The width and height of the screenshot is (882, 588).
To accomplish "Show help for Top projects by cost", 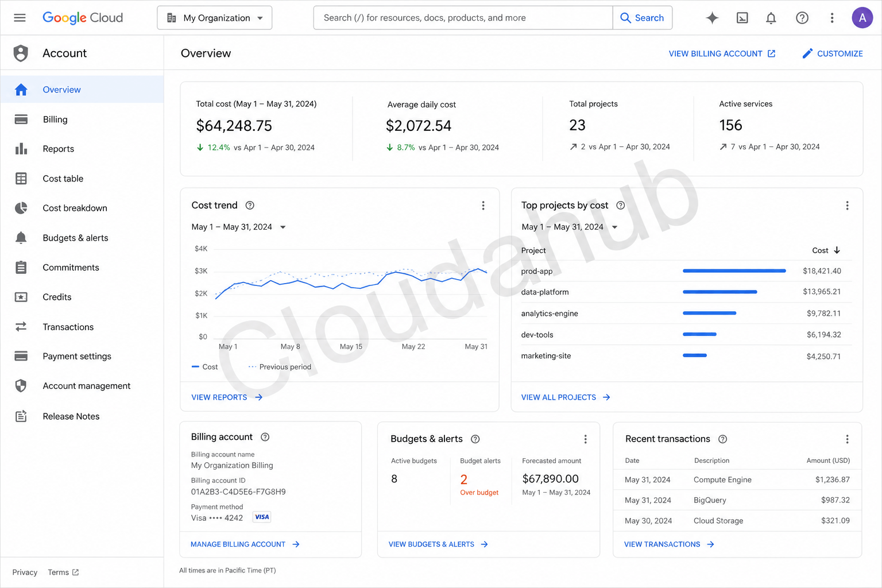I will 621,205.
